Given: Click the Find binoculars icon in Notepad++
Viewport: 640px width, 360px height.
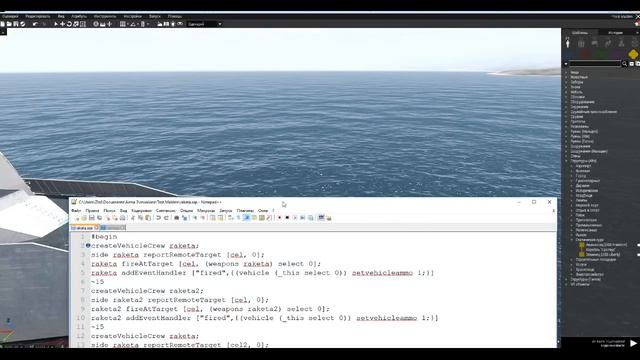Looking at the screenshot, I should (177, 218).
